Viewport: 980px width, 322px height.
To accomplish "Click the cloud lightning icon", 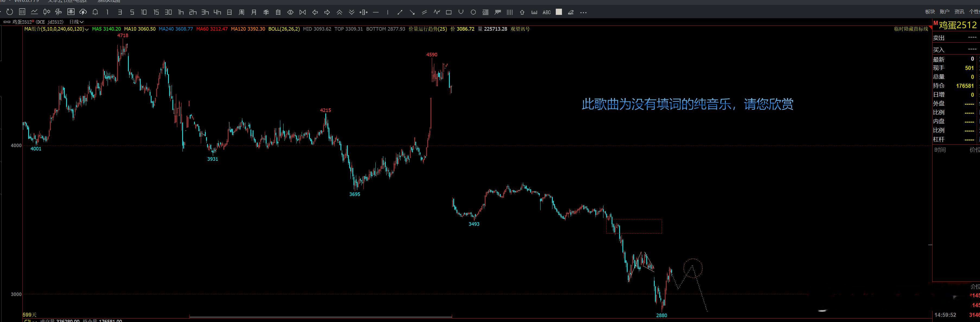I will [x=83, y=12].
